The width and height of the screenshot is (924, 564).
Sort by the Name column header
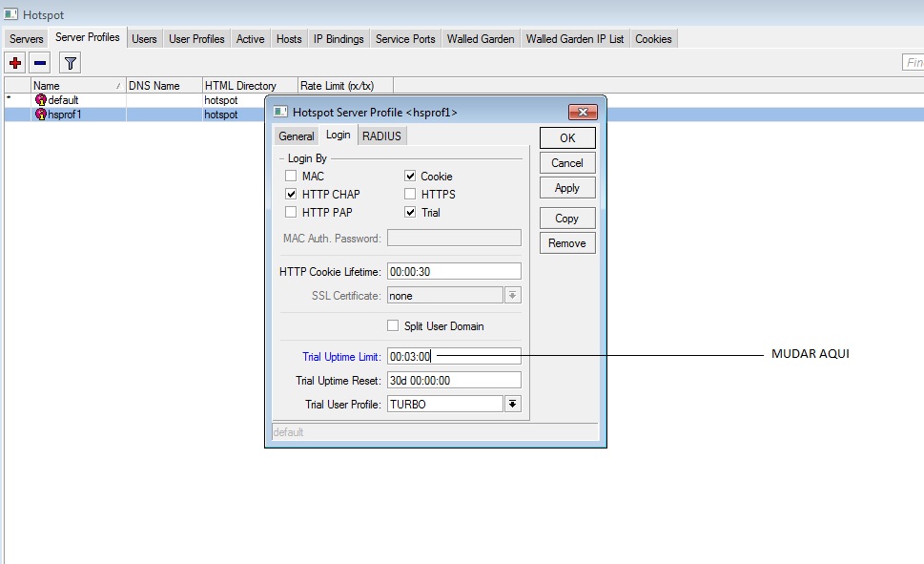(x=78, y=86)
